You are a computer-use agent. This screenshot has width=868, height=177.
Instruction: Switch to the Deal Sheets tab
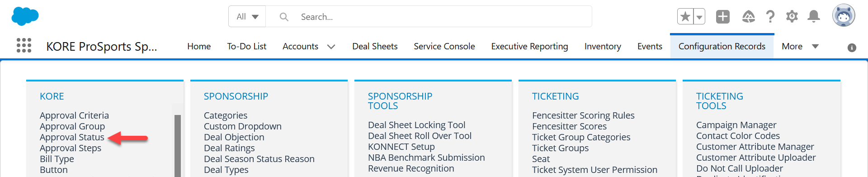(x=375, y=46)
